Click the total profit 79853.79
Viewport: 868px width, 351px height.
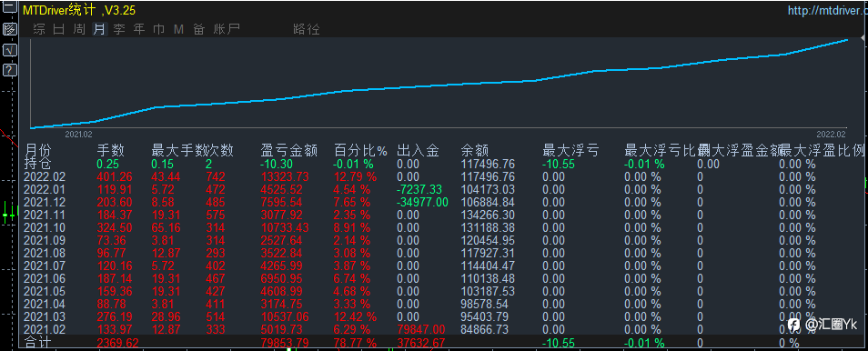285,343
